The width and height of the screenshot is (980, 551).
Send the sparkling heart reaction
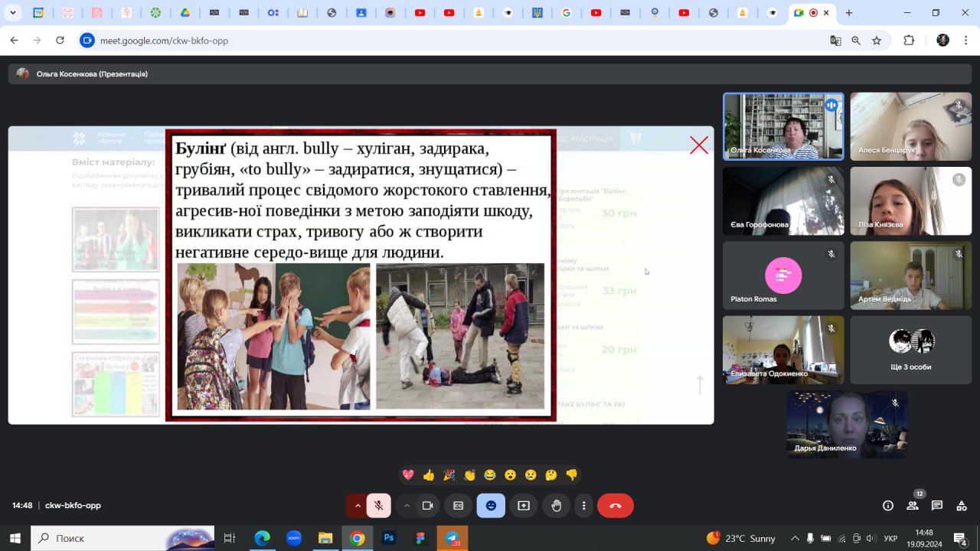pos(408,475)
